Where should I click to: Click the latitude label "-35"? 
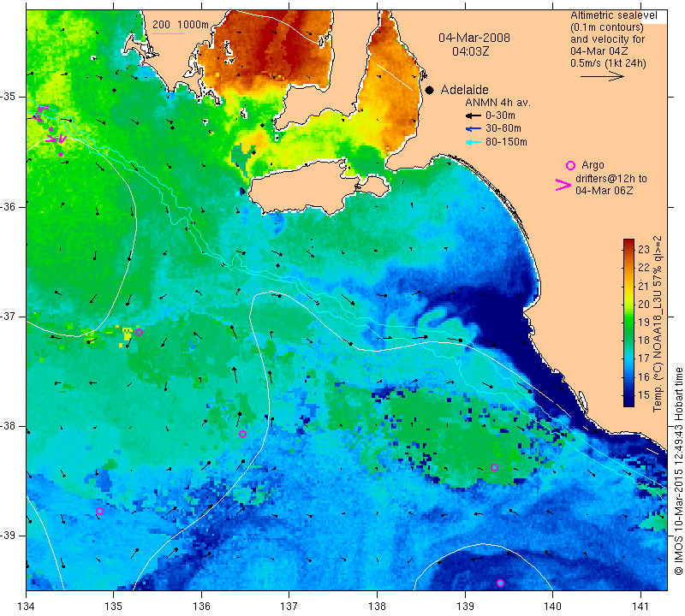point(9,97)
